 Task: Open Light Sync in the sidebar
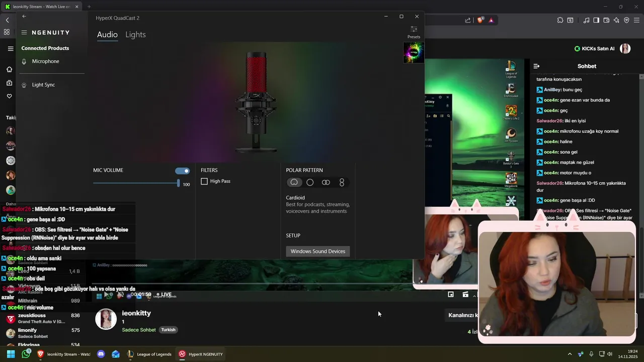click(43, 85)
